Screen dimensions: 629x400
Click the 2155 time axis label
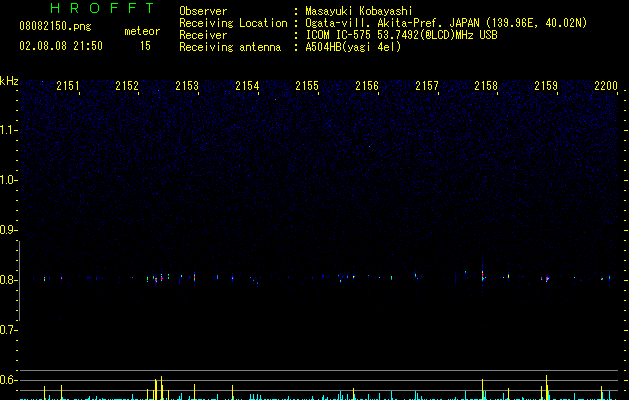click(x=307, y=85)
